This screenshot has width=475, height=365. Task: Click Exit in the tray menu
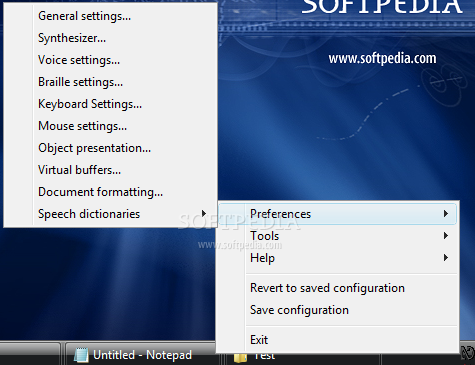(x=337, y=340)
